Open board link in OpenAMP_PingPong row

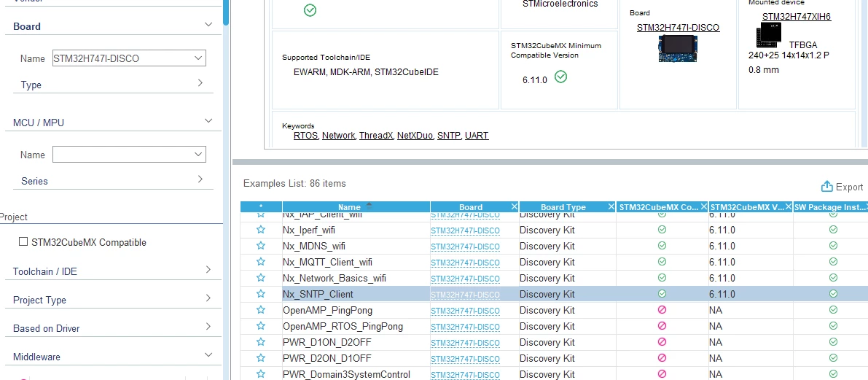[x=465, y=311]
